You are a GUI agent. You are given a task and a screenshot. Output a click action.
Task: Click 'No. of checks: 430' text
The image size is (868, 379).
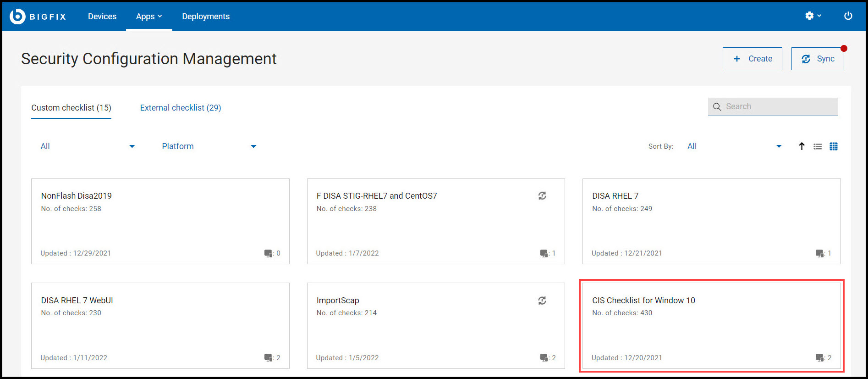coord(622,313)
